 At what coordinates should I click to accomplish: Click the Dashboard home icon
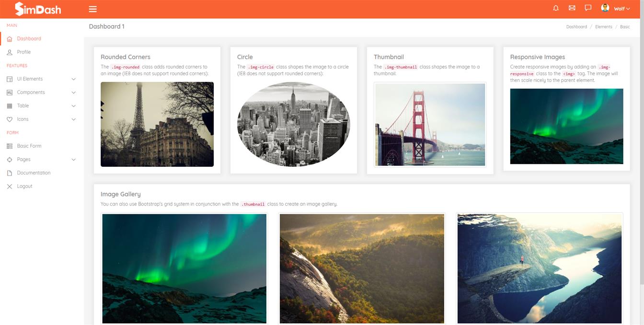click(10, 39)
